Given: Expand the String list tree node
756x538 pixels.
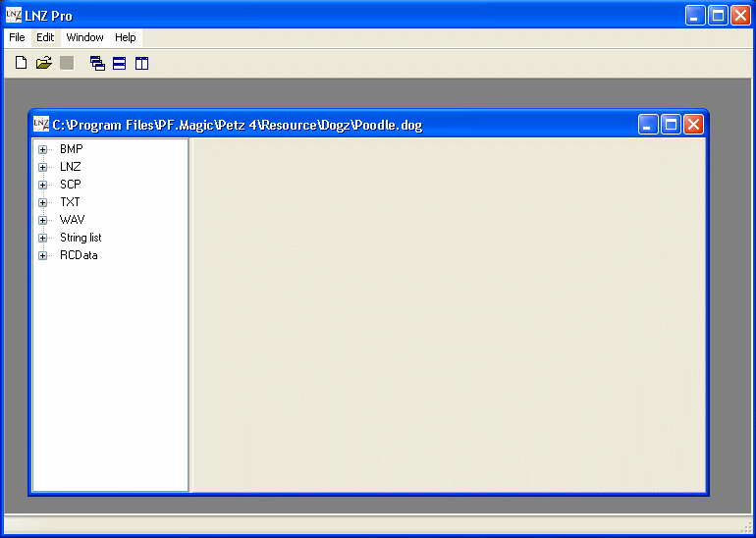Looking at the screenshot, I should [42, 239].
